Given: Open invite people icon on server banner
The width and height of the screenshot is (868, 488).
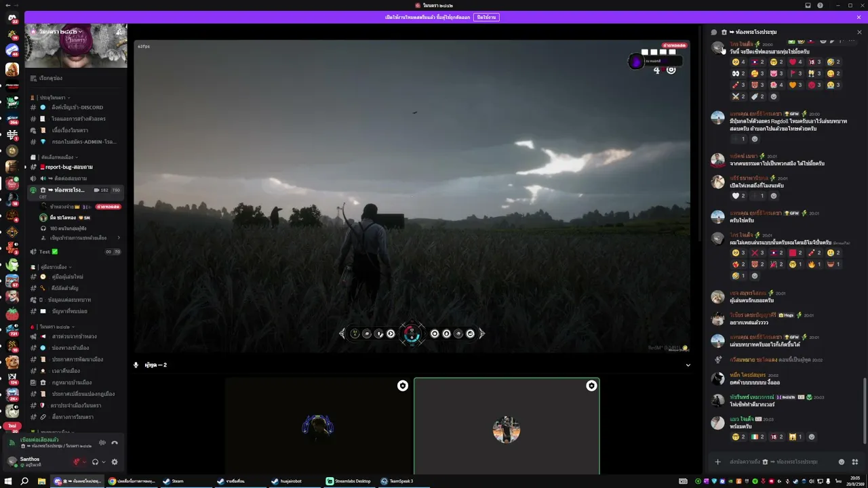Looking at the screenshot, I should tap(119, 32).
